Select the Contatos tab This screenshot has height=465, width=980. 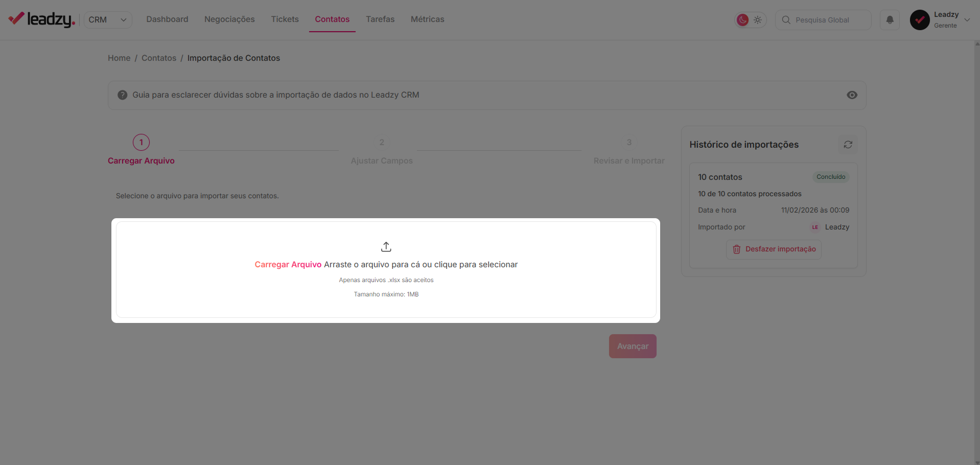point(332,19)
